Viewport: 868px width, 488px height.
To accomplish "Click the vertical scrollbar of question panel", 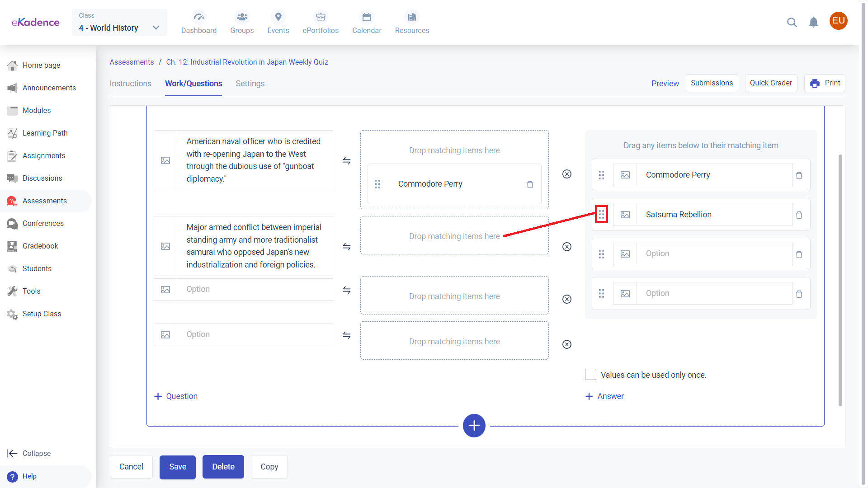I will [840, 280].
